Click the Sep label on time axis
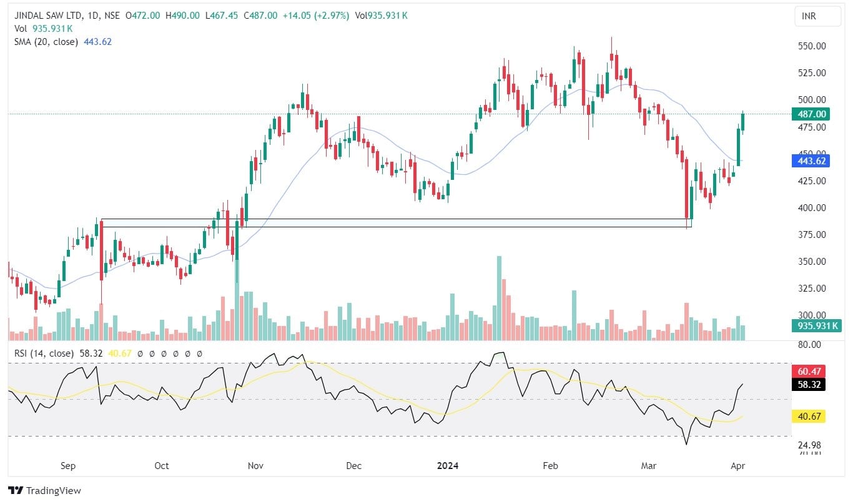The height and width of the screenshot is (504, 853). click(x=67, y=466)
